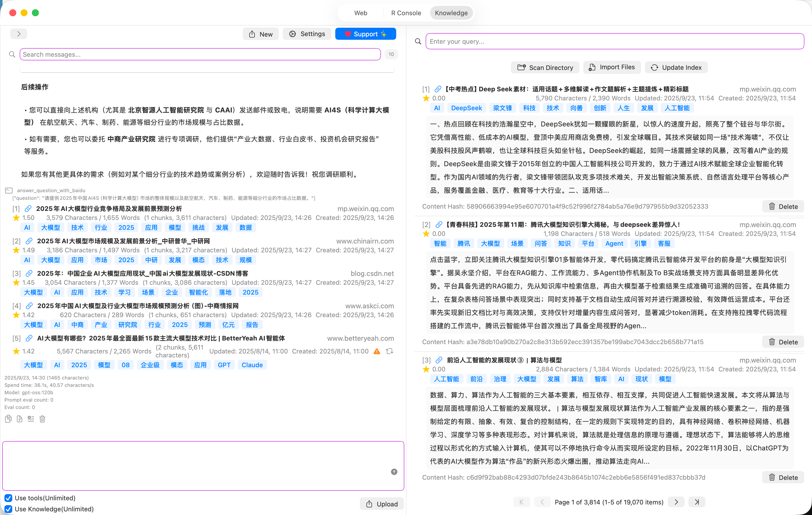Image resolution: width=812 pixels, height=515 pixels.
Task: Open the R Console tab
Action: (x=406, y=13)
